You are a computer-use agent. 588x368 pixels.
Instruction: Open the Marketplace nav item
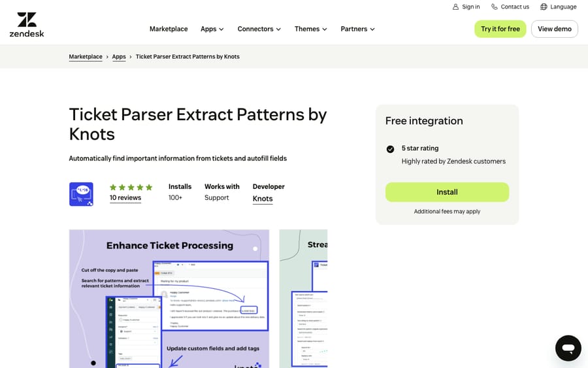coord(169,29)
